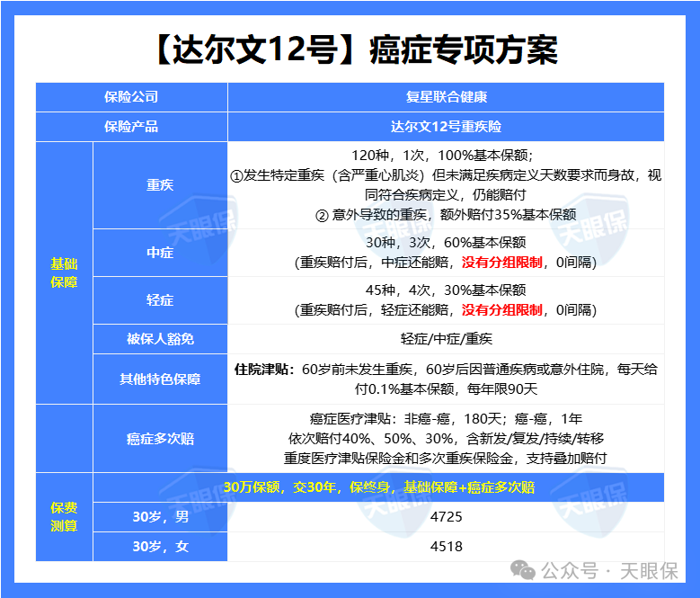This screenshot has width=700, height=598.
Task: Click the title 【达尔文12号】癌症专项方案
Action: click(357, 49)
